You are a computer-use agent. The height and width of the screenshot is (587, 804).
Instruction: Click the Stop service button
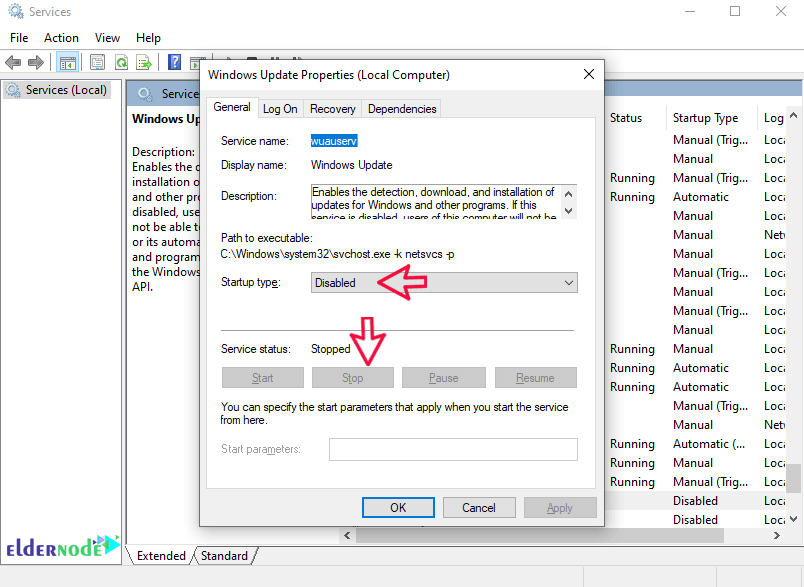point(353,378)
